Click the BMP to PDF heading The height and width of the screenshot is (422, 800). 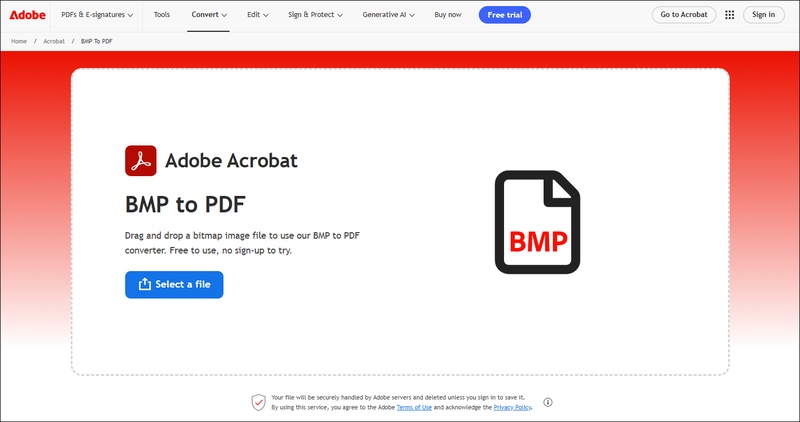(x=185, y=205)
